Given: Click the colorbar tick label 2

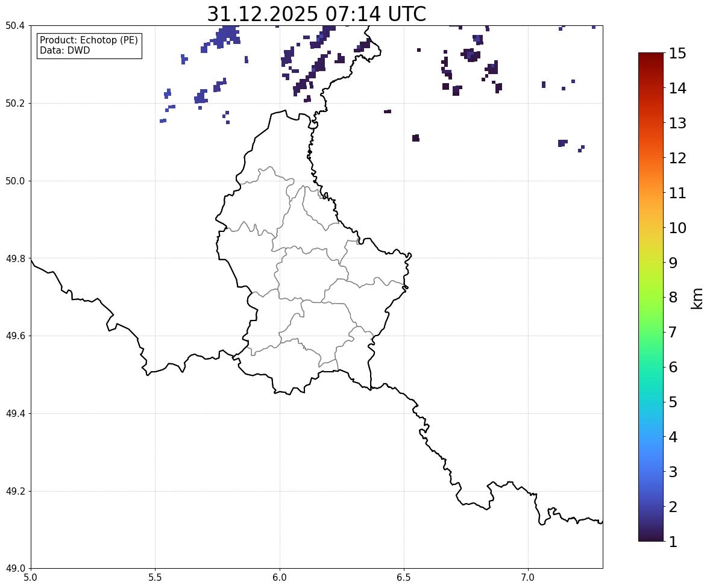Looking at the screenshot, I should 673,507.
